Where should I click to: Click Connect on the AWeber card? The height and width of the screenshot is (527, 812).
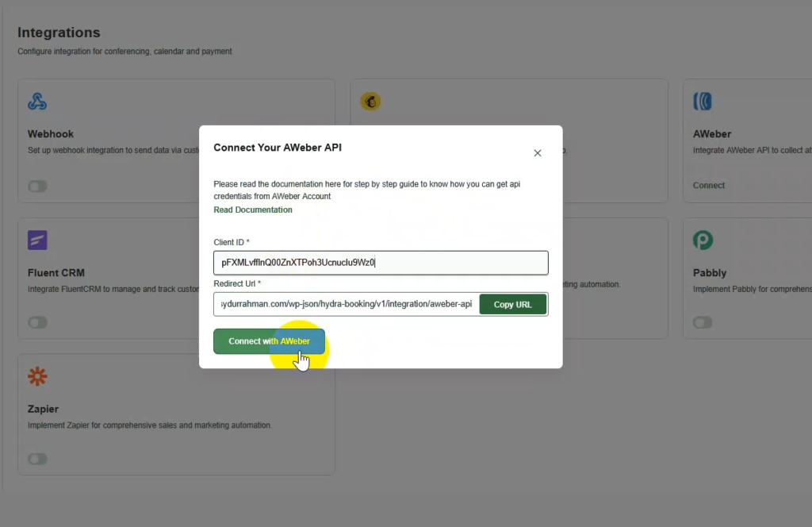(x=709, y=186)
